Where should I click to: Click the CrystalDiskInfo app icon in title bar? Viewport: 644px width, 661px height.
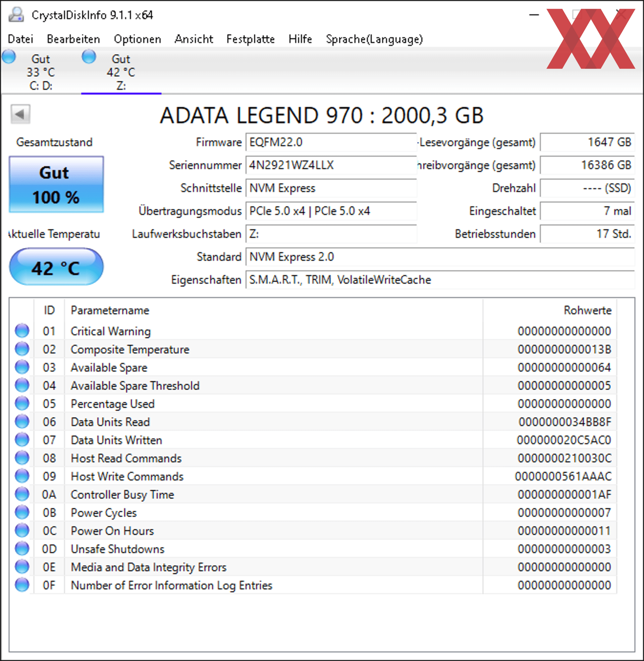tap(16, 15)
